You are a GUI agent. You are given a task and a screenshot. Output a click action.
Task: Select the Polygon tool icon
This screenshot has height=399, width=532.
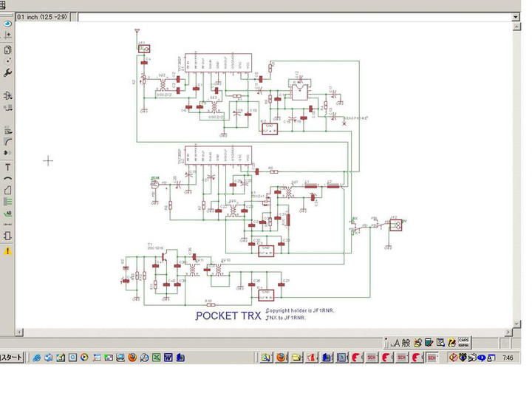(7, 190)
